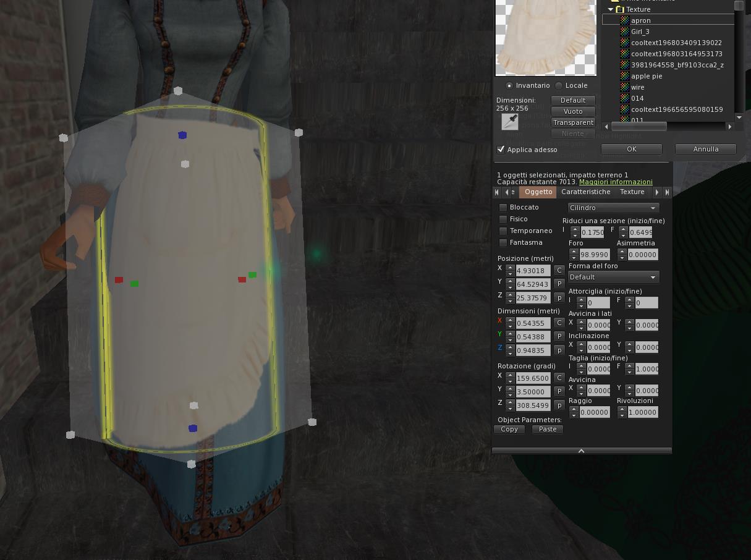Click the apron texture preview thumbnail

point(546,37)
